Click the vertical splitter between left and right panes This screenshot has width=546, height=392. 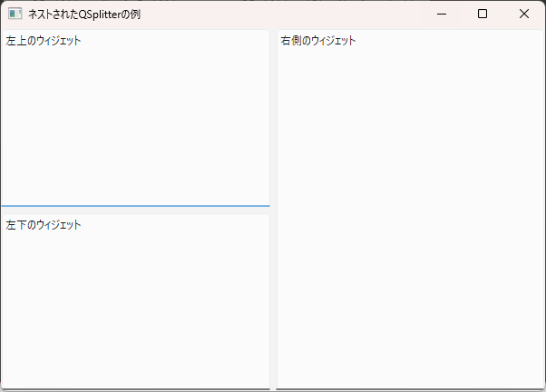(273, 209)
